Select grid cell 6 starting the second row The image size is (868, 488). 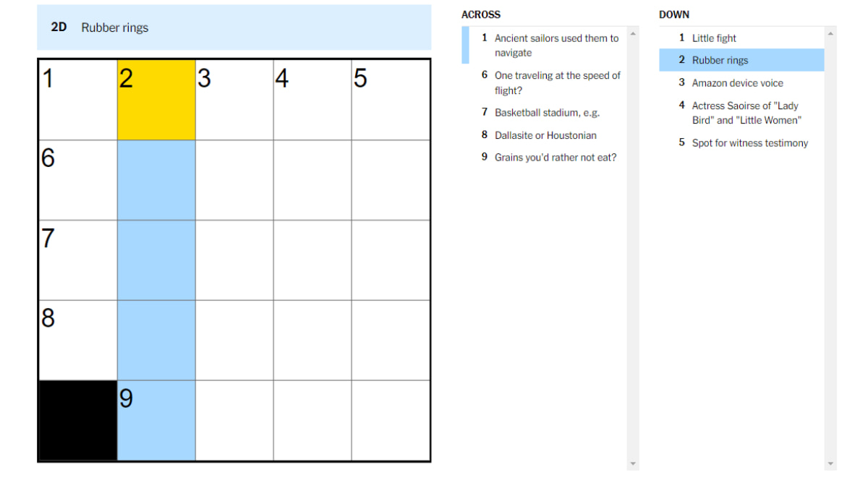[x=77, y=179]
